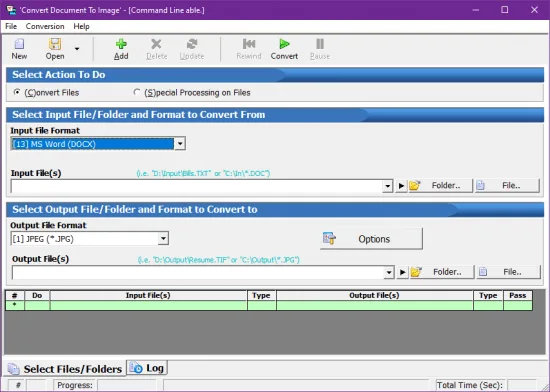Click the Output File(s) text field
Screen dimensions: 550x392
[x=198, y=272]
